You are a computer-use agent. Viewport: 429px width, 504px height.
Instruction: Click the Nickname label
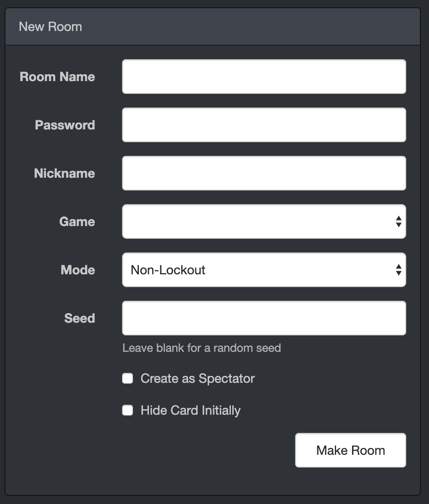pos(64,173)
